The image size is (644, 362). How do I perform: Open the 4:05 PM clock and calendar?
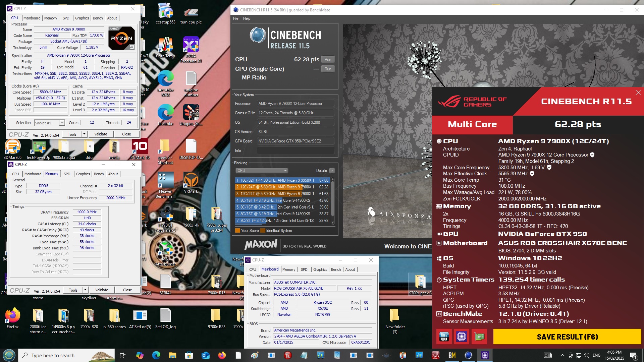tap(614, 355)
